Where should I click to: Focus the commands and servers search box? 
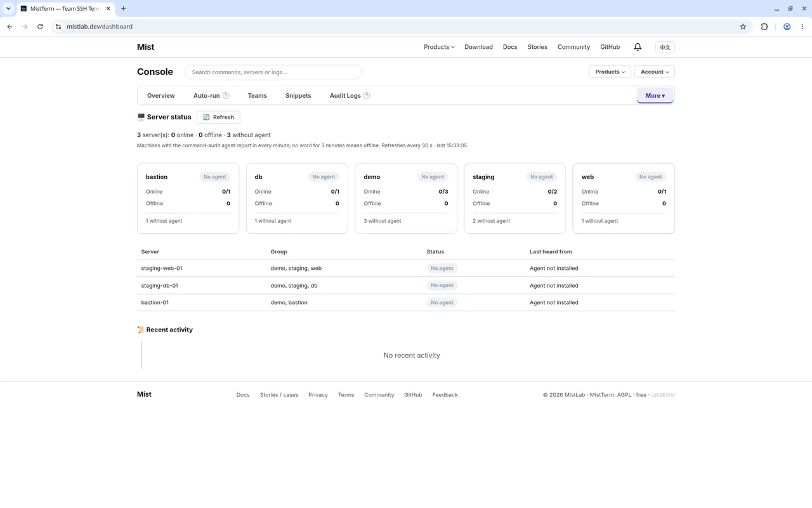[x=273, y=72]
